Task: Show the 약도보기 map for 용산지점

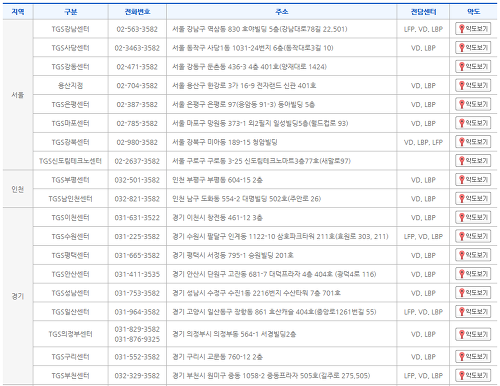Action: (x=473, y=85)
